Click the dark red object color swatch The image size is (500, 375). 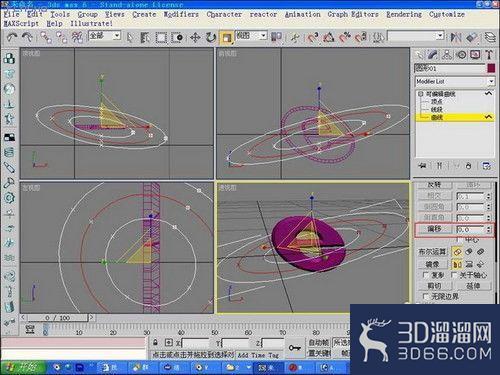(x=491, y=68)
